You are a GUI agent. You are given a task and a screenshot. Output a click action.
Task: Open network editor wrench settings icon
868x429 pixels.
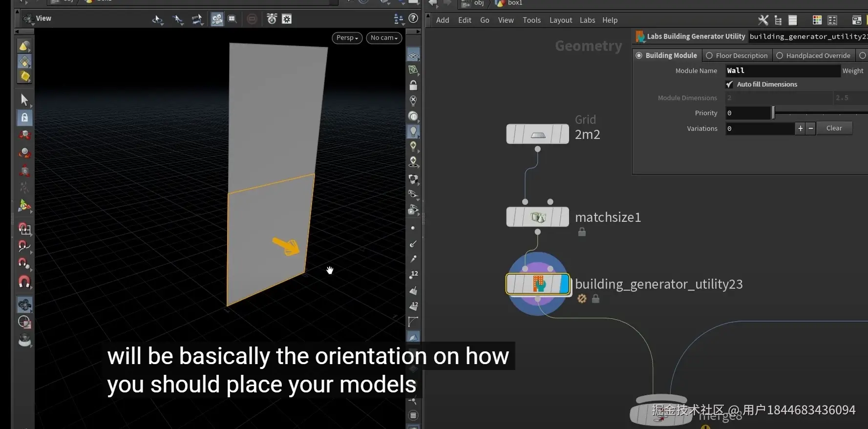click(763, 20)
